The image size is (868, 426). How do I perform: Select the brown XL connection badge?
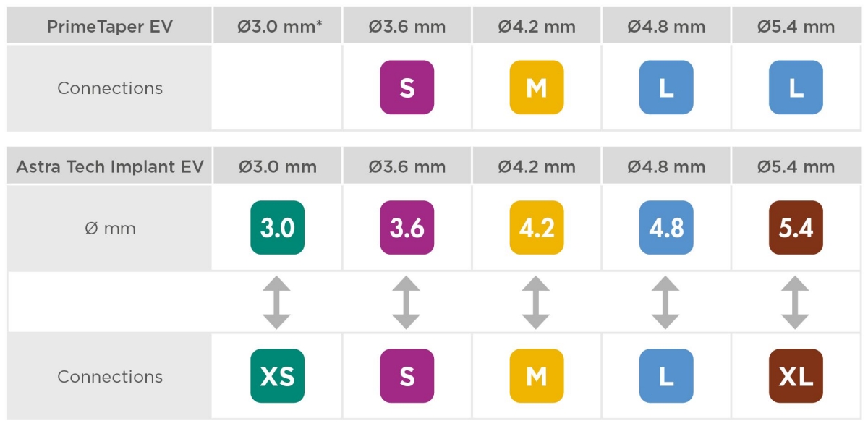[x=796, y=376]
